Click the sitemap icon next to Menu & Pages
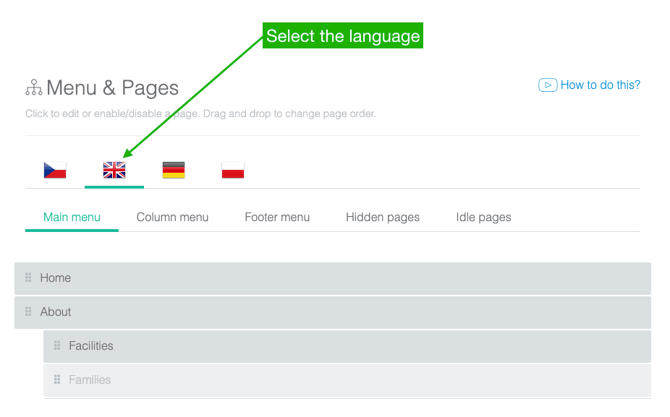The width and height of the screenshot is (670, 417). coord(34,88)
